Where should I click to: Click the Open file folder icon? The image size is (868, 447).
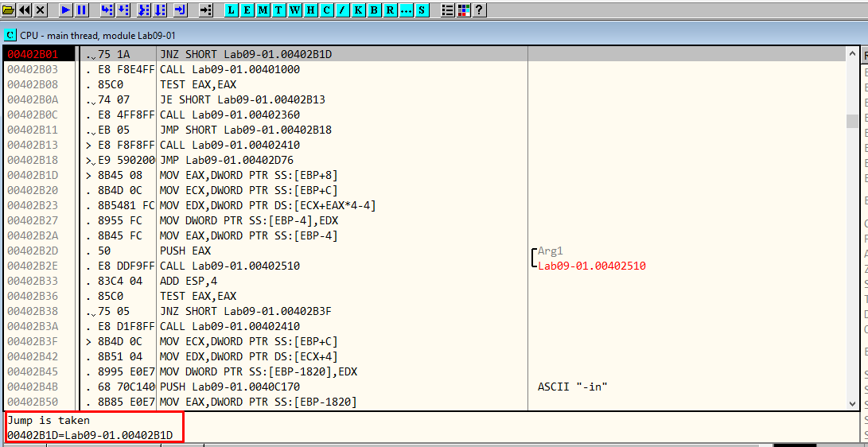tap(9, 10)
